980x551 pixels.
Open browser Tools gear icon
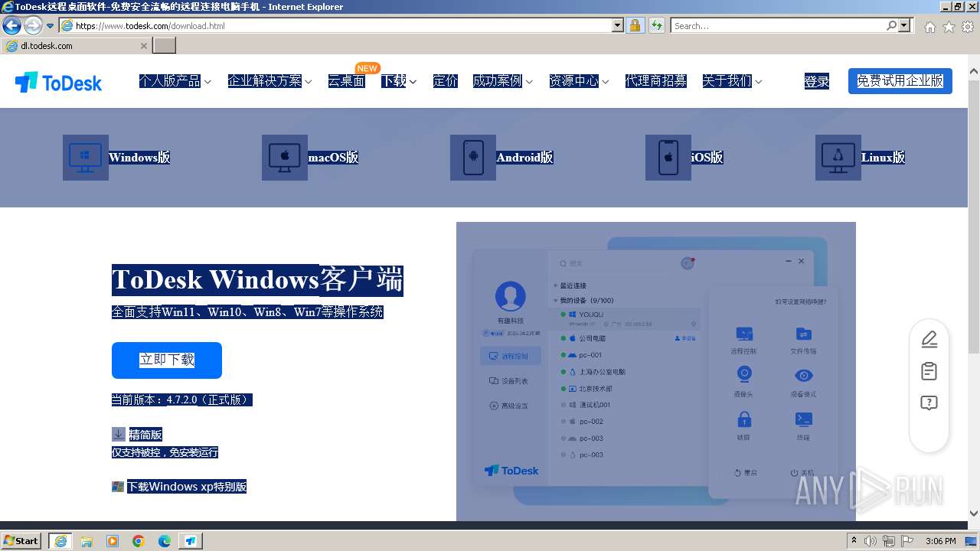[968, 27]
